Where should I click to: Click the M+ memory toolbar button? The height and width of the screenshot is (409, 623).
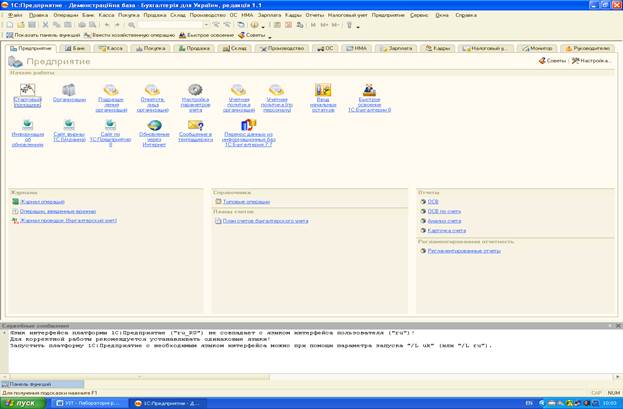pos(324,25)
